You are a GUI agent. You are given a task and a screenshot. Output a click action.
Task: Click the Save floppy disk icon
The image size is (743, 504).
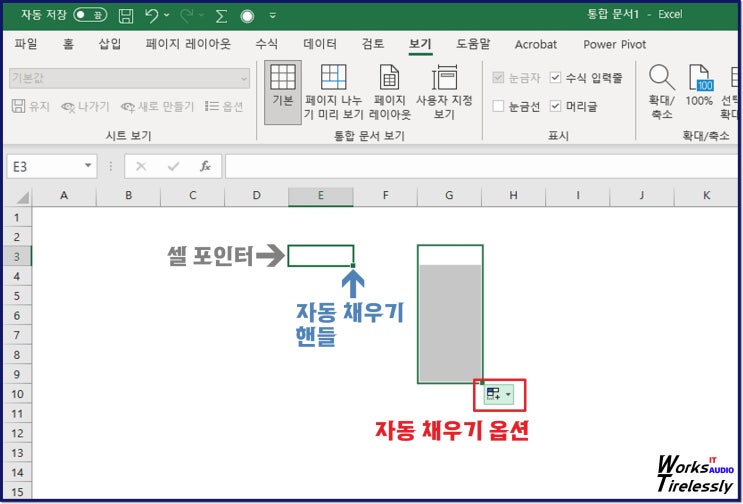click(x=126, y=16)
